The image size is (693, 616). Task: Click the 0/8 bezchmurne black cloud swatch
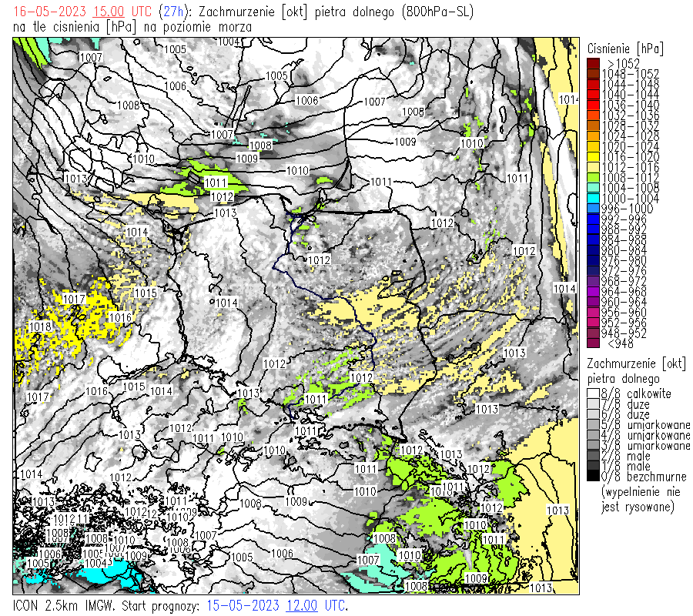593,477
